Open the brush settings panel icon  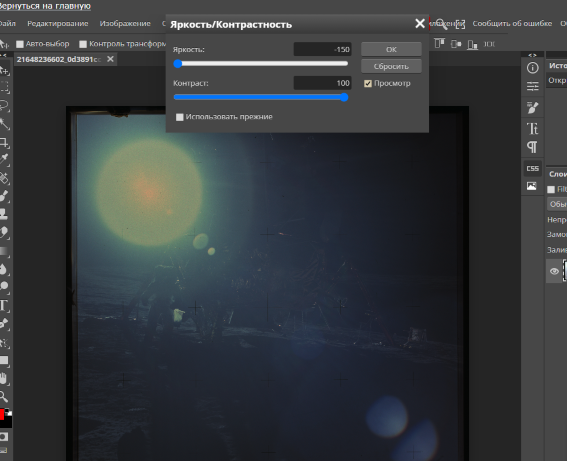point(532,107)
